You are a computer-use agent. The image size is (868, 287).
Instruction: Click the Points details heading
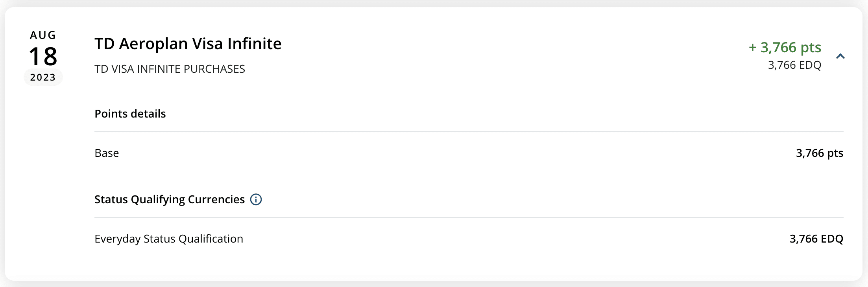(130, 114)
